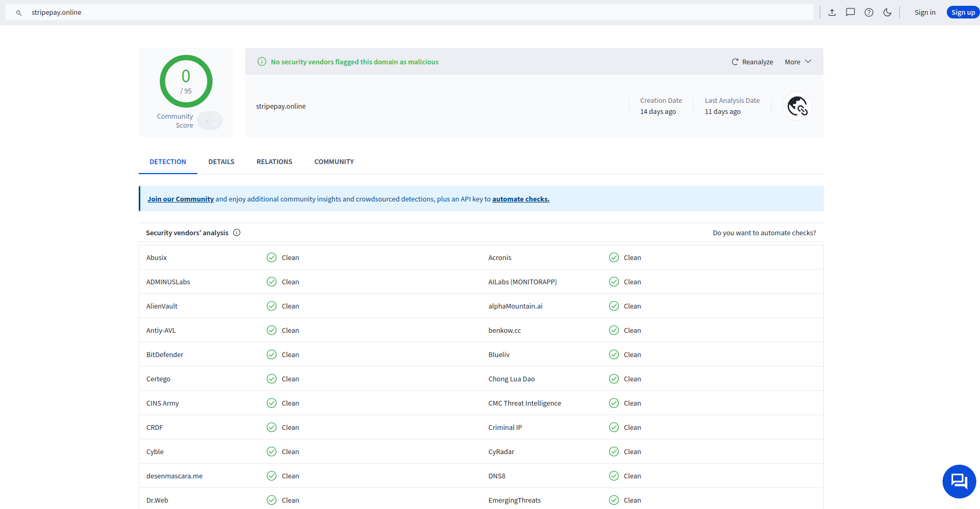Toggle dark mode with the moon icon
This screenshot has width=980, height=509.
click(x=887, y=12)
